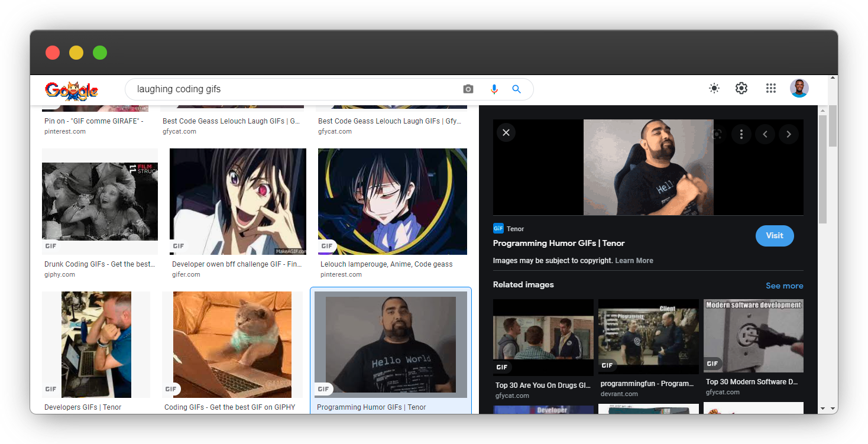Click 'Pin on - GIF comme GIRAFE' caption
868x444 pixels.
point(94,121)
